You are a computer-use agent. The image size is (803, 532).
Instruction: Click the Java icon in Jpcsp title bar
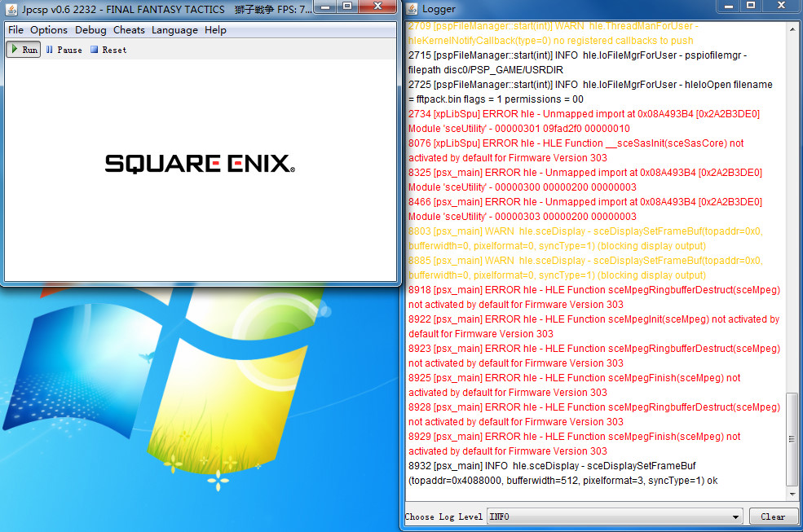pos(11,9)
